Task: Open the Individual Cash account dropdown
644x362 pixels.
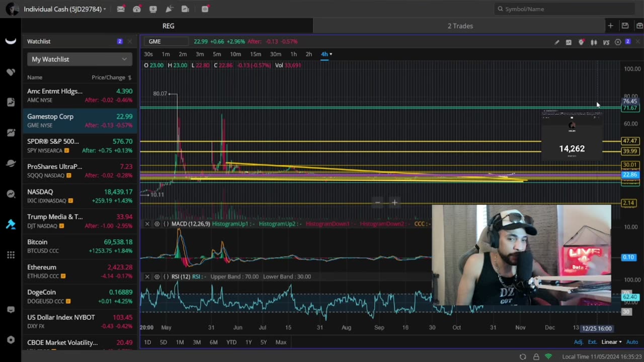Action: 65,9
